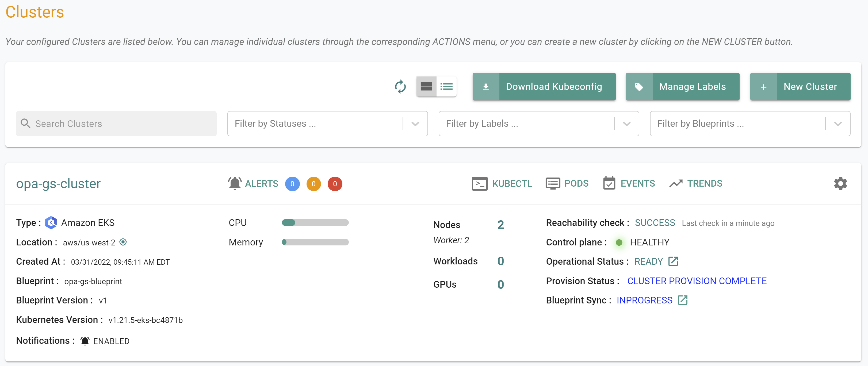Click the blueprint version v1 value
Screen dimensions: 868x366
103,300
